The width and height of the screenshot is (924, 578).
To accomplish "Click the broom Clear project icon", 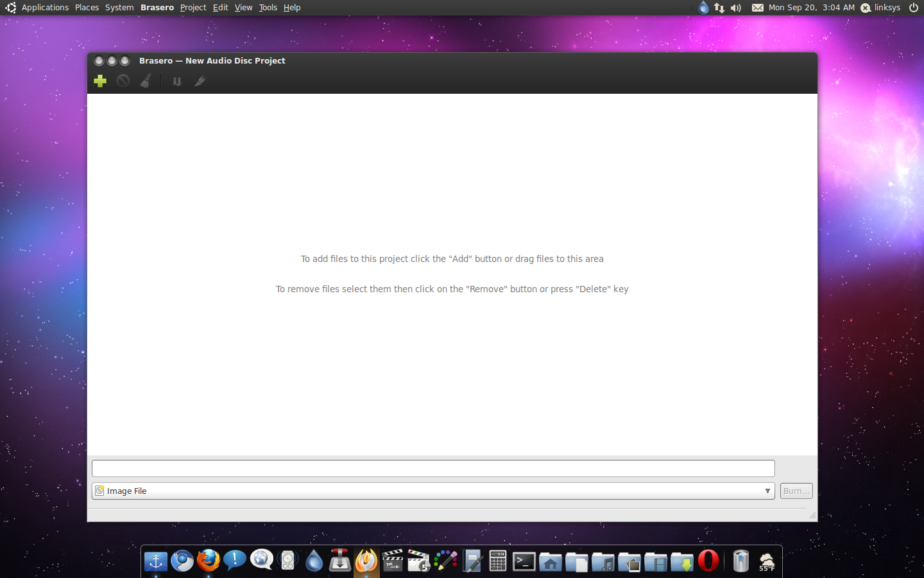I will (146, 81).
